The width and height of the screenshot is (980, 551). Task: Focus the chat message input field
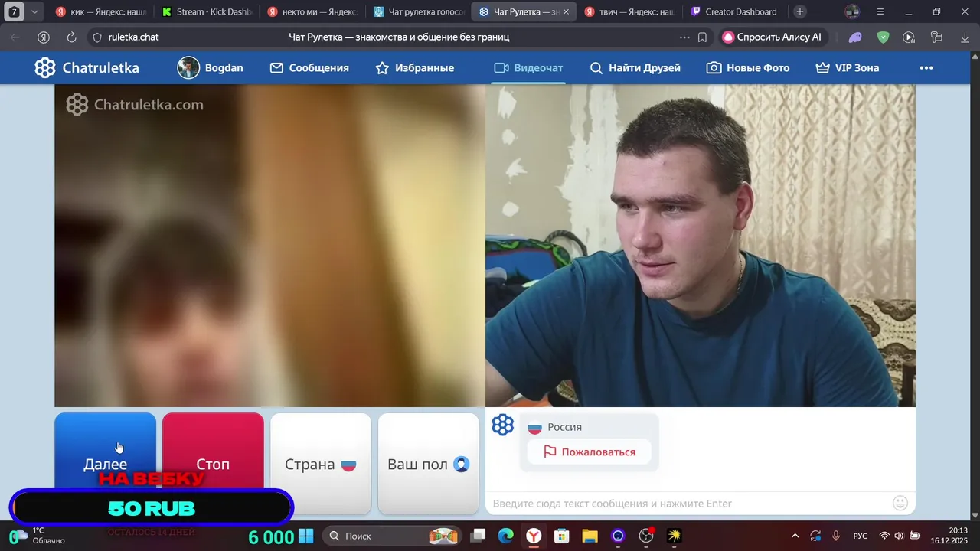tap(689, 504)
